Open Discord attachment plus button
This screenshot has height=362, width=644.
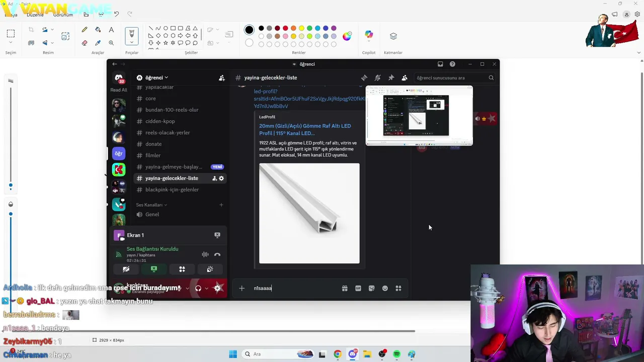242,288
